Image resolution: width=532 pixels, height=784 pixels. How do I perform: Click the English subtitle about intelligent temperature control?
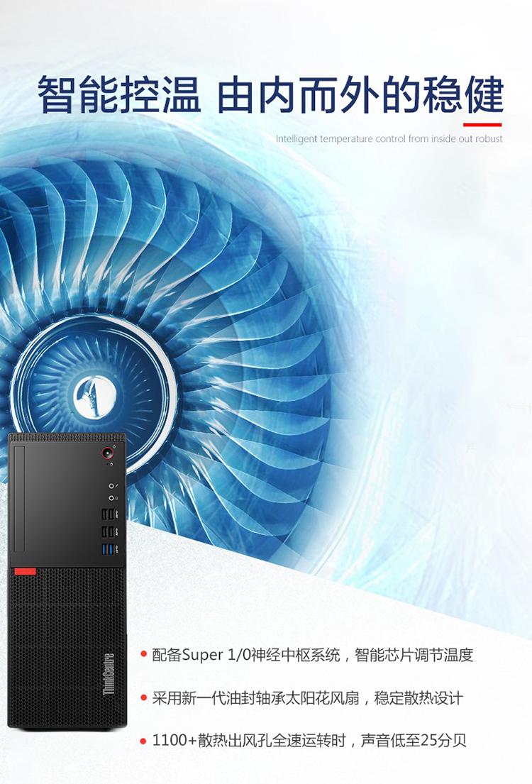[389, 138]
